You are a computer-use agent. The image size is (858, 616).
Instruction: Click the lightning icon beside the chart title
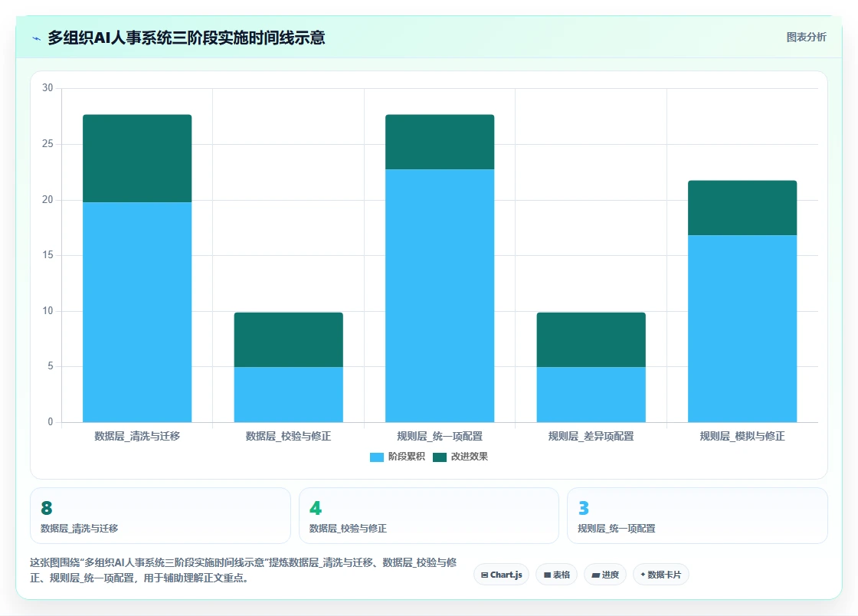pos(37,38)
